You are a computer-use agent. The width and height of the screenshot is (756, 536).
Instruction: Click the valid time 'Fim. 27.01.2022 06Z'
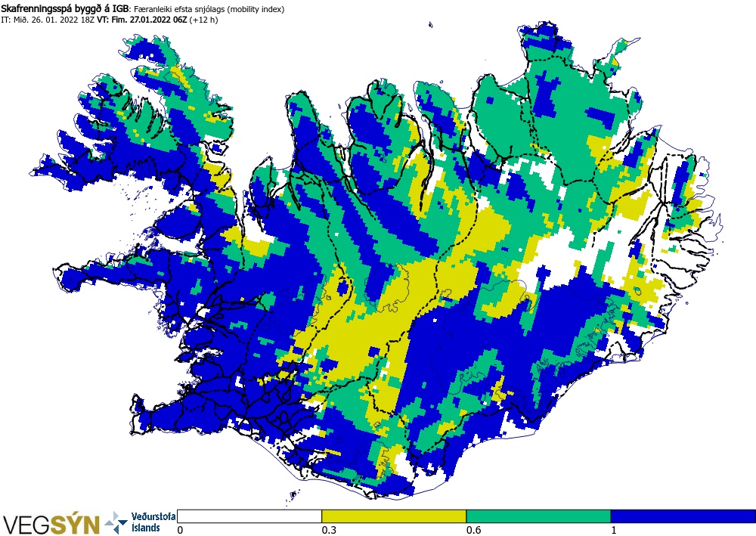tap(150, 20)
